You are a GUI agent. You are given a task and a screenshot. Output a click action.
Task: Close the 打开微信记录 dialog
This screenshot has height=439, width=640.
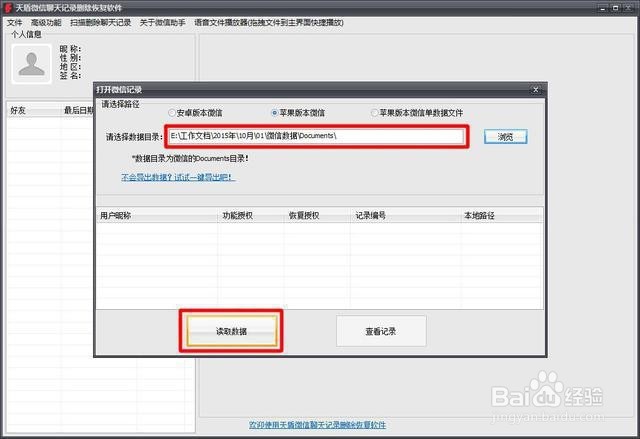click(x=536, y=89)
